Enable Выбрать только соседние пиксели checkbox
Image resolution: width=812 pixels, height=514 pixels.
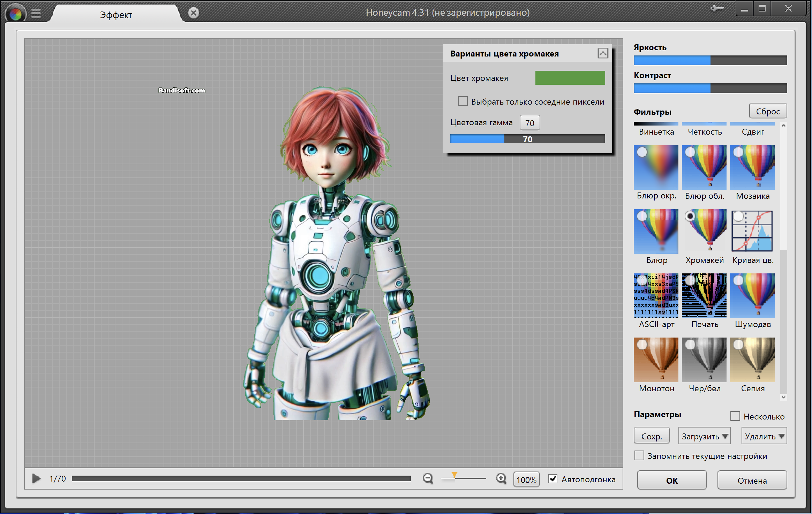(463, 101)
